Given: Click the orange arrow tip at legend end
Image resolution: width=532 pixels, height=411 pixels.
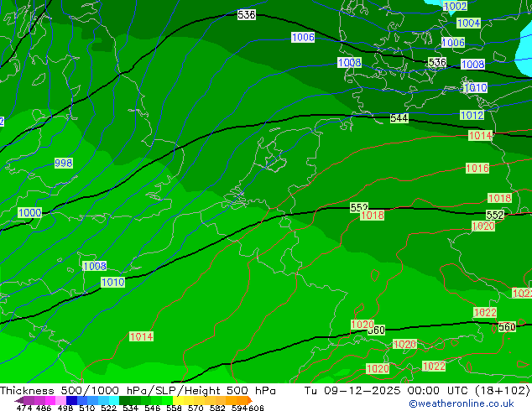Looking at the screenshot, I should click(x=250, y=400).
